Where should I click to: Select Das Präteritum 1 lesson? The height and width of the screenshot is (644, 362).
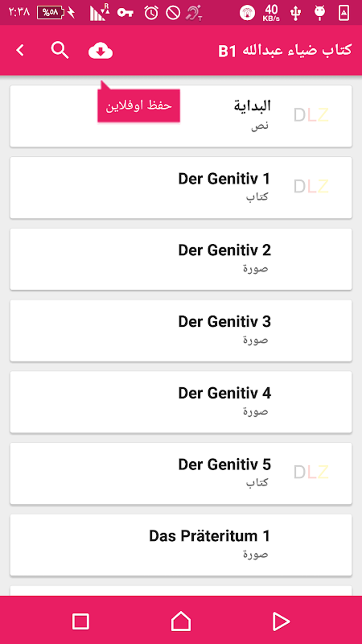click(x=209, y=536)
